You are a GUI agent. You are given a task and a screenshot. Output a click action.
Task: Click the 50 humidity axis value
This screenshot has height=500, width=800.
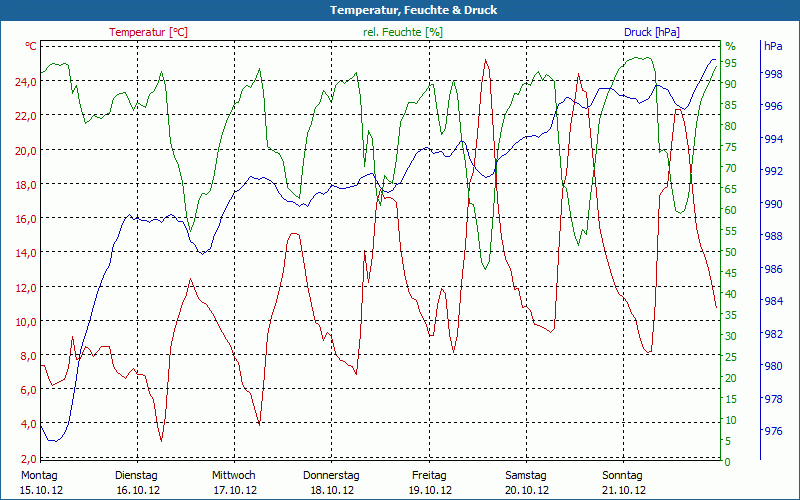coord(731,252)
